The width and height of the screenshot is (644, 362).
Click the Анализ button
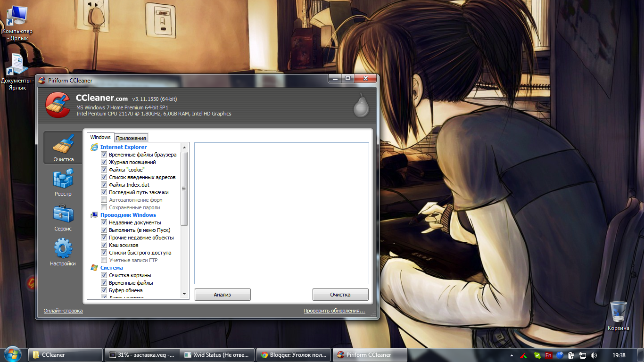[x=223, y=295]
